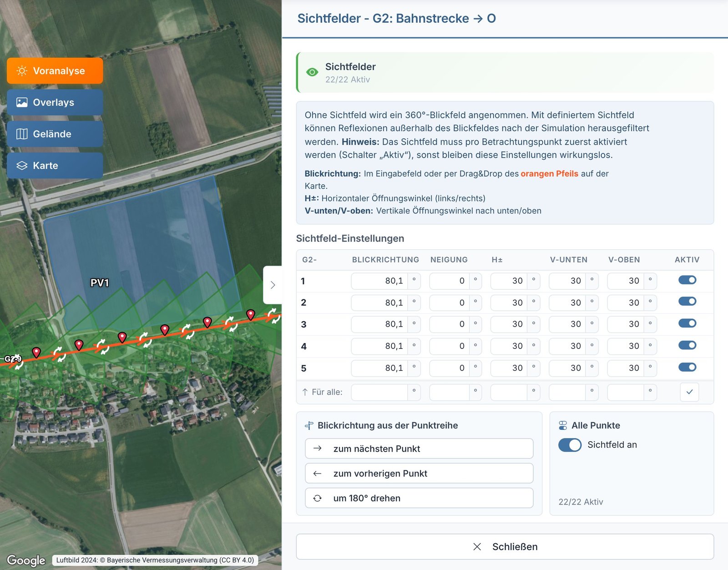Rotate the view direction with 'um 180° drehen'
The image size is (728, 570).
tap(419, 498)
